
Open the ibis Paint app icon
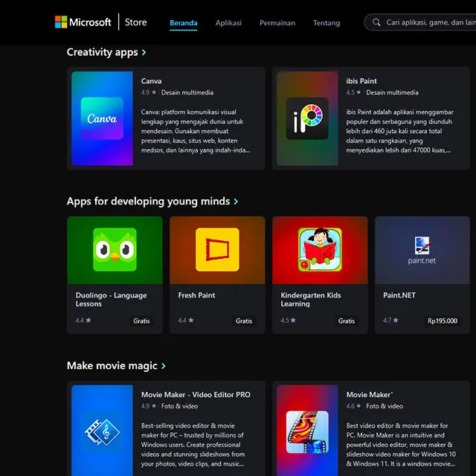pos(307,118)
